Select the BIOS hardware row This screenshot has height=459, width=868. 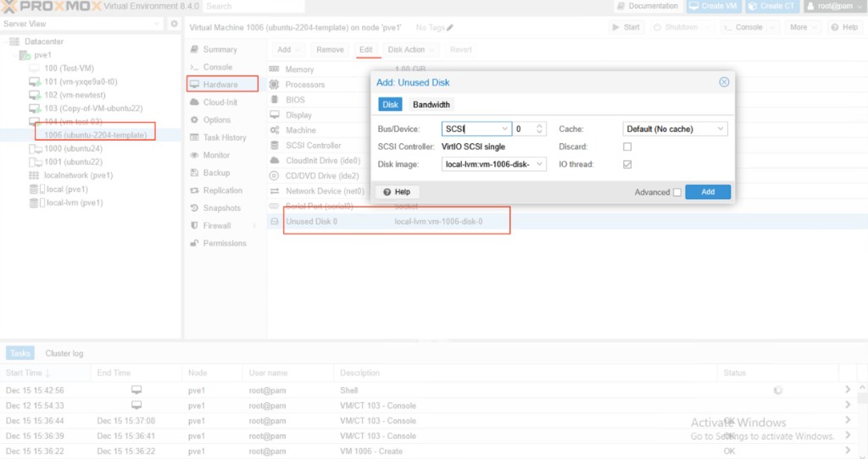(x=567, y=100)
